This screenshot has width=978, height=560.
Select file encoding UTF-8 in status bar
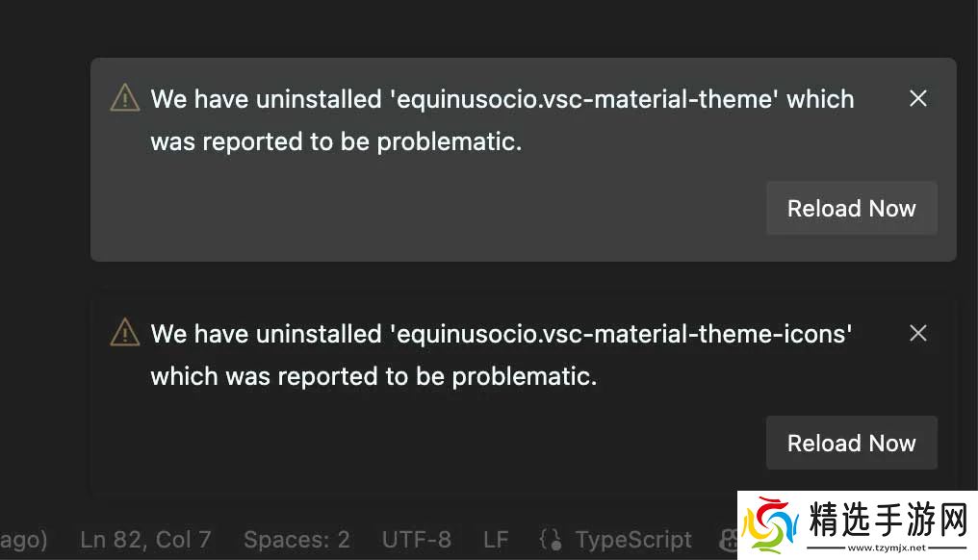(x=416, y=540)
